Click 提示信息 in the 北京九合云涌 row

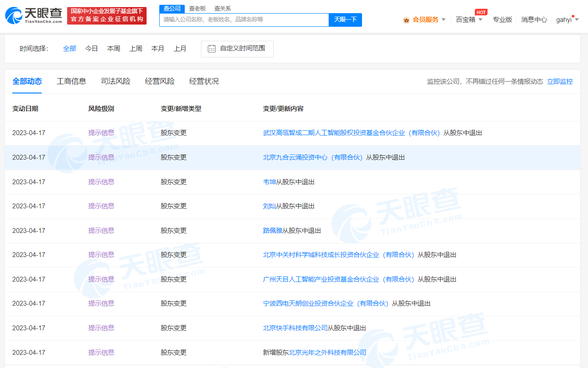tap(101, 157)
